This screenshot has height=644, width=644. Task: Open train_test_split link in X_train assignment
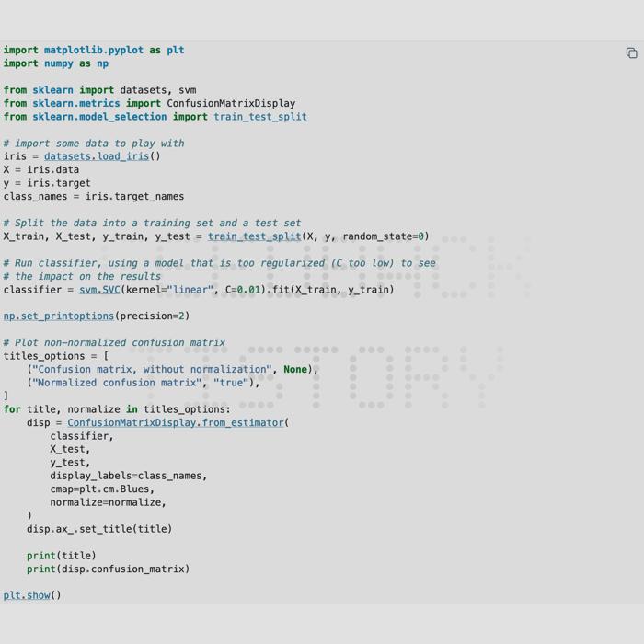[x=254, y=236]
